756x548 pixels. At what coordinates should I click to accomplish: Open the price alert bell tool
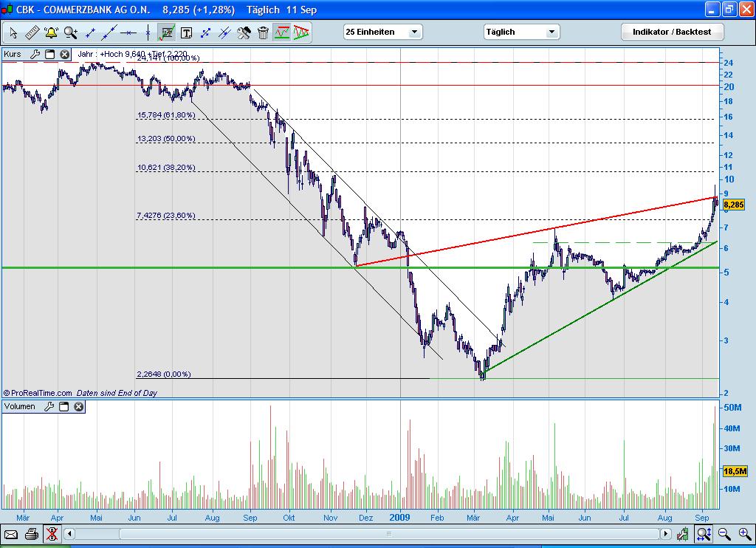tap(50, 32)
